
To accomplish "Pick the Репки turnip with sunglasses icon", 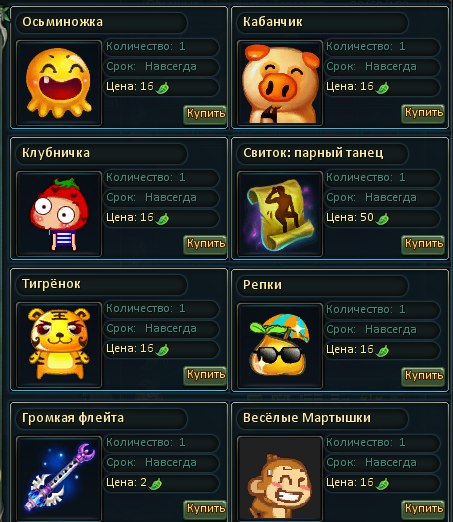I will coord(280,346).
